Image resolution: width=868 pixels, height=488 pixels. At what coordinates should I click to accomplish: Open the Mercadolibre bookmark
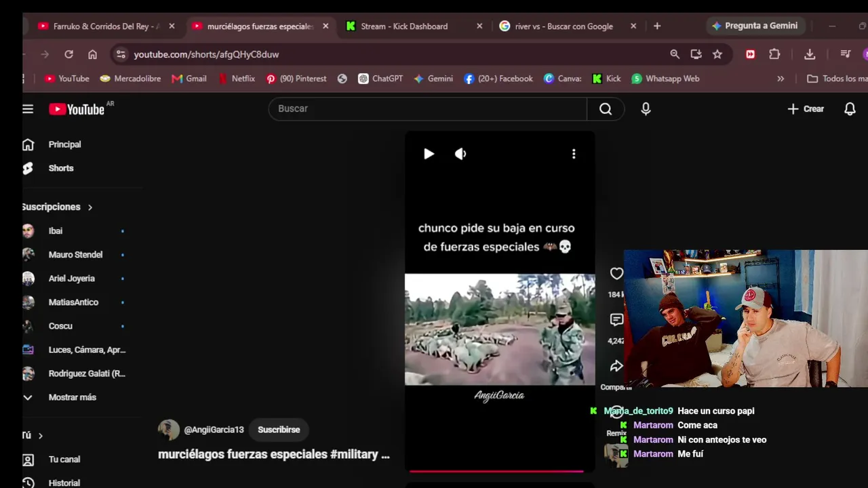[130, 79]
